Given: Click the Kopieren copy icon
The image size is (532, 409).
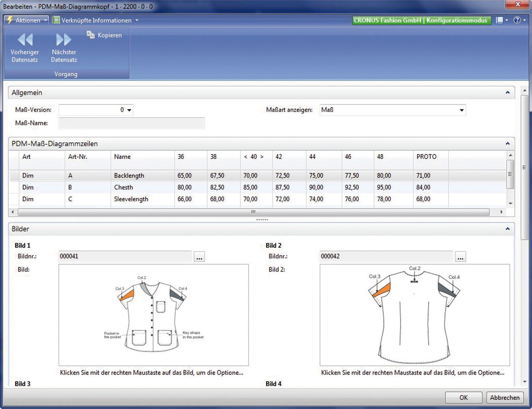Looking at the screenshot, I should pyautogui.click(x=90, y=35).
